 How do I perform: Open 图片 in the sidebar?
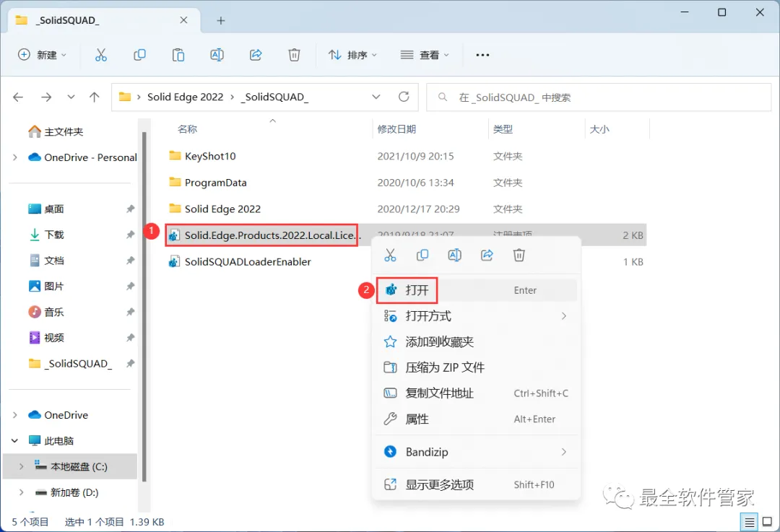(x=46, y=287)
